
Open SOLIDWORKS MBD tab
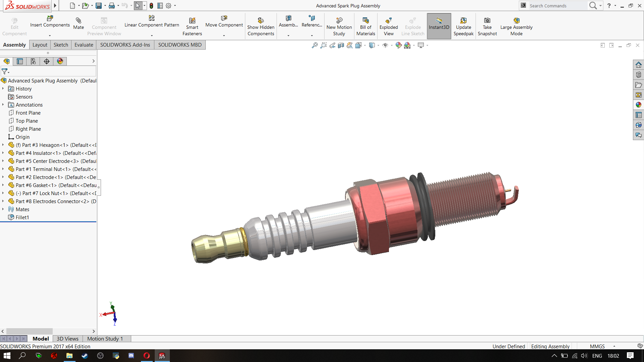[x=180, y=45]
